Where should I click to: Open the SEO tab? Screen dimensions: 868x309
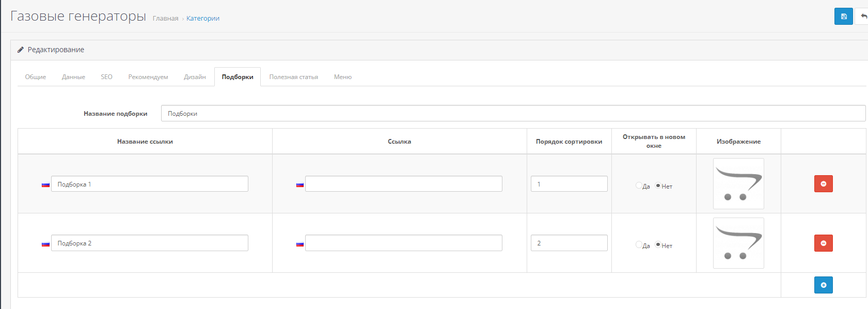[106, 77]
